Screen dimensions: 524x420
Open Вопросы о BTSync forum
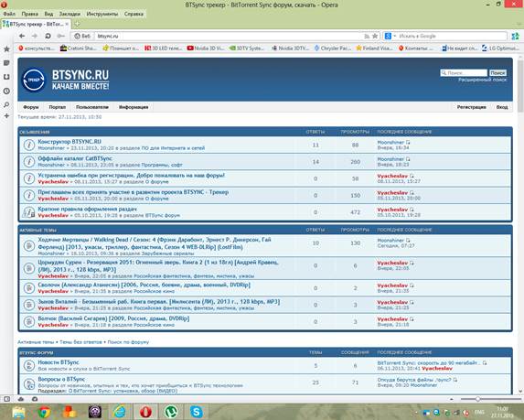click(61, 379)
